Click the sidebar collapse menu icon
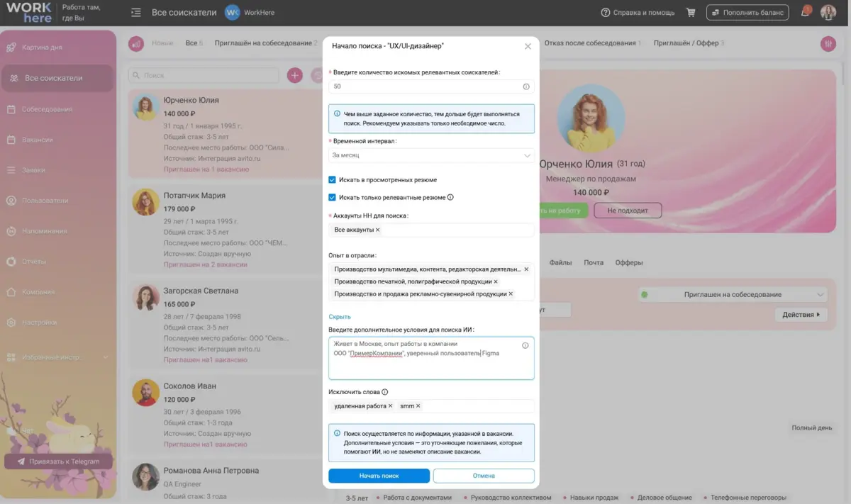 (x=135, y=13)
